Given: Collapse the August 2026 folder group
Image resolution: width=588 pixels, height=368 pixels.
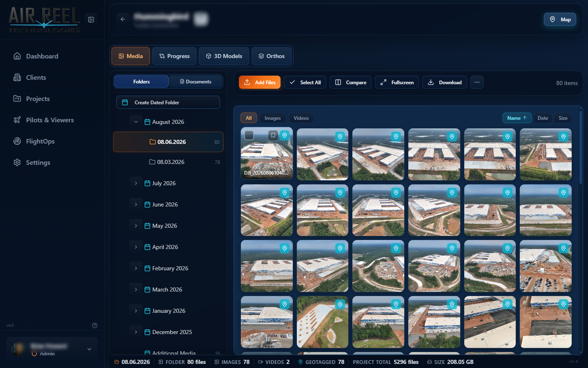Looking at the screenshot, I should pyautogui.click(x=136, y=122).
